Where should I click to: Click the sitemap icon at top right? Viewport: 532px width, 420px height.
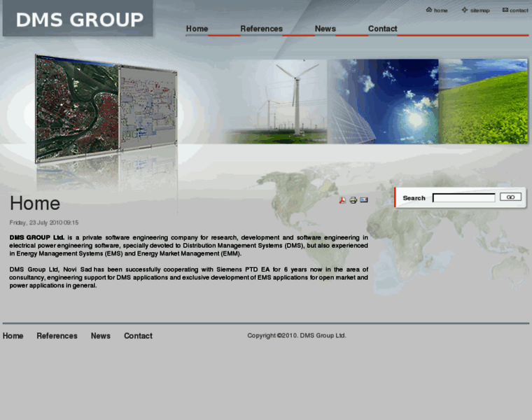(465, 10)
